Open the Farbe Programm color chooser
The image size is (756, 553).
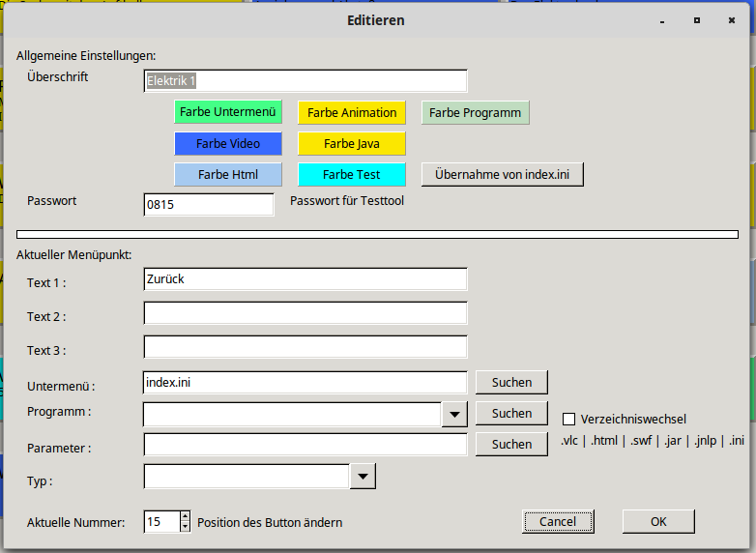pyautogui.click(x=475, y=112)
